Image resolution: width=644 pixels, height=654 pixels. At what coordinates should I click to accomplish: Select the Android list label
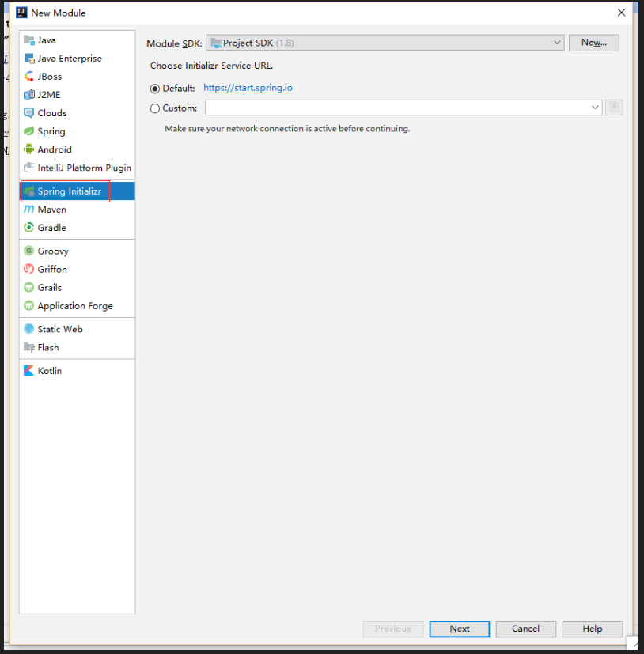click(55, 149)
